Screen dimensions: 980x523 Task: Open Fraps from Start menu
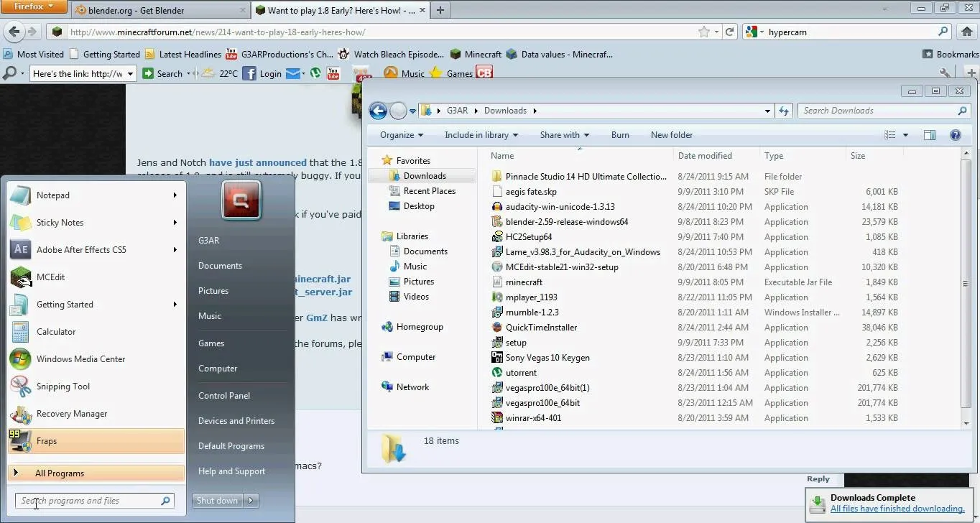click(96, 441)
